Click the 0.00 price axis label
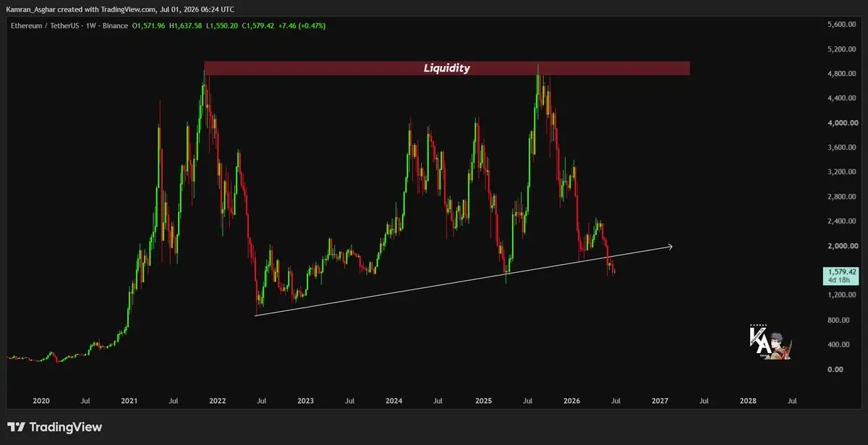This screenshot has width=868, height=445. click(835, 369)
